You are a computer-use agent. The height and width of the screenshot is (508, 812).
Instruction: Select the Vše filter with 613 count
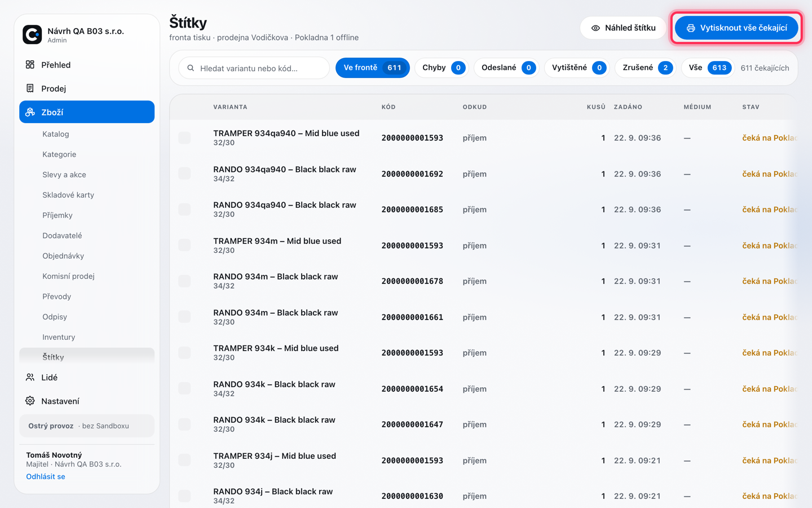coord(708,68)
